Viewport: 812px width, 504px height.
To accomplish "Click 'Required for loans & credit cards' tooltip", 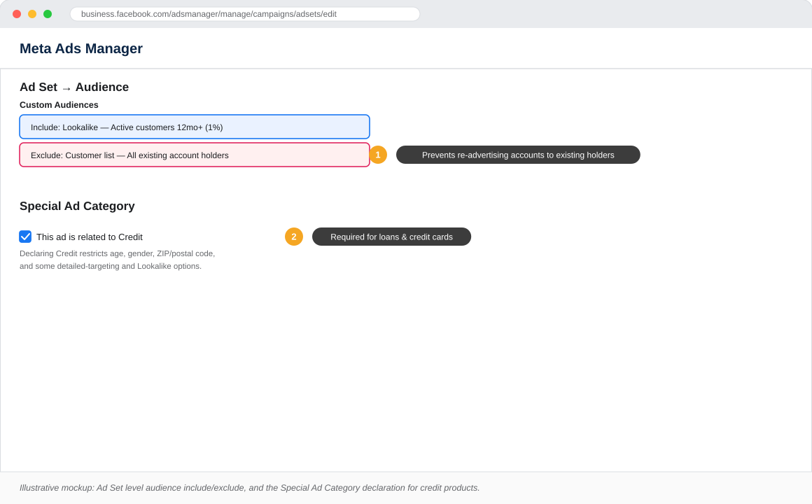I will (391, 237).
